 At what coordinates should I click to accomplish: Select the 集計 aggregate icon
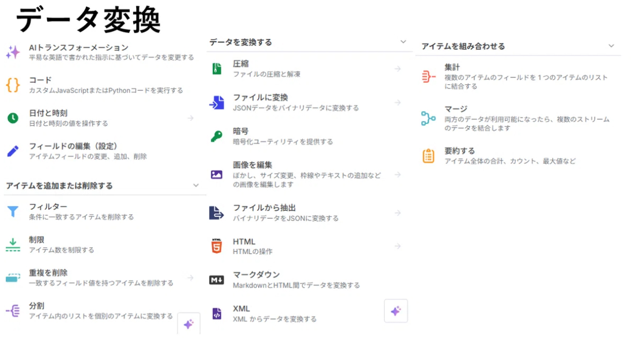[428, 77]
